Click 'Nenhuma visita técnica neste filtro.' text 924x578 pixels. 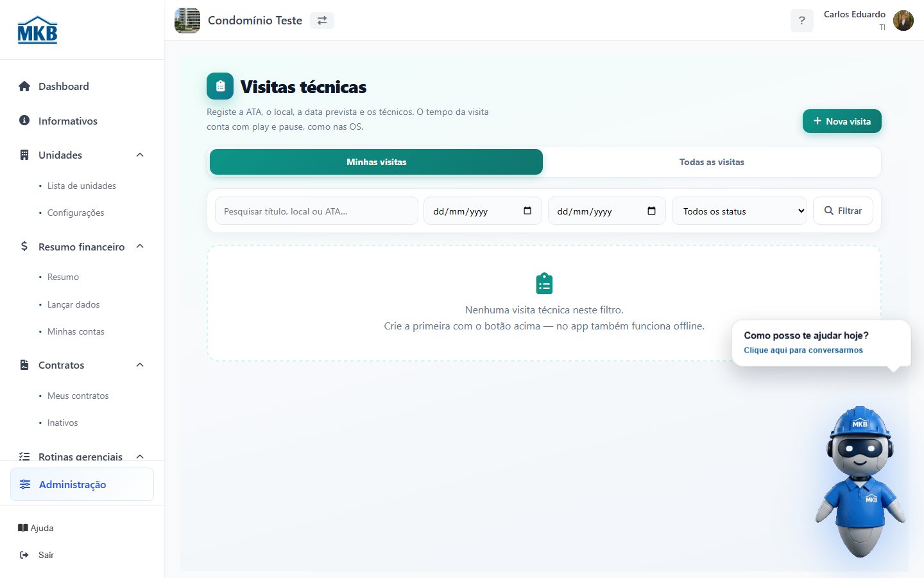pos(544,310)
